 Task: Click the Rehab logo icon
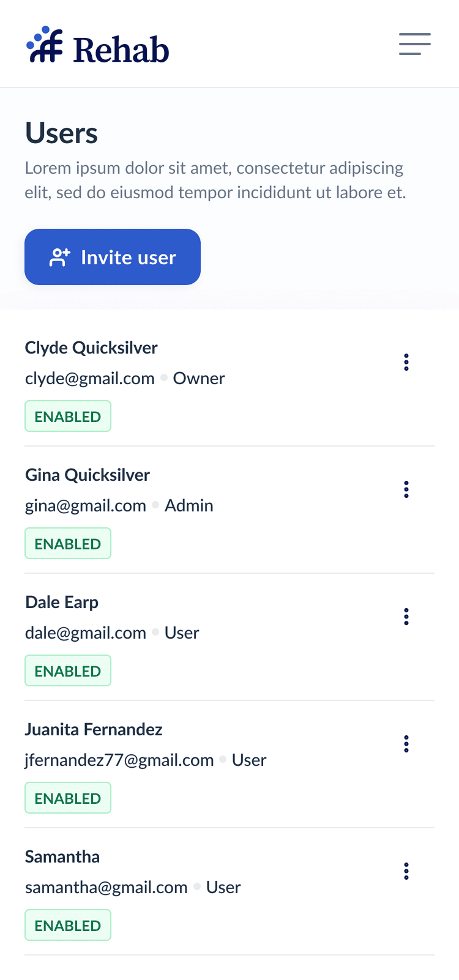[x=45, y=45]
